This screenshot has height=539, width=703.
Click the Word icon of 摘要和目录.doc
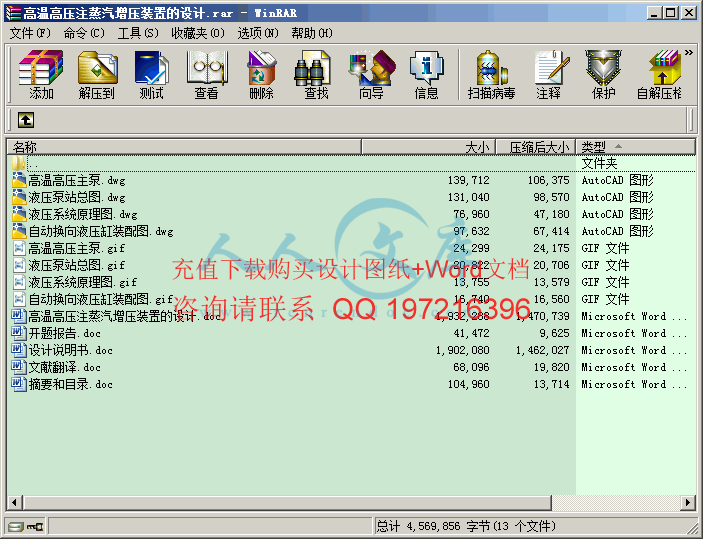[19, 384]
